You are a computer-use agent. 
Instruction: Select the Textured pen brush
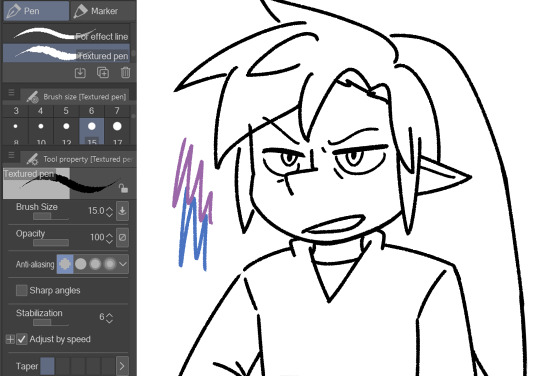click(x=66, y=53)
